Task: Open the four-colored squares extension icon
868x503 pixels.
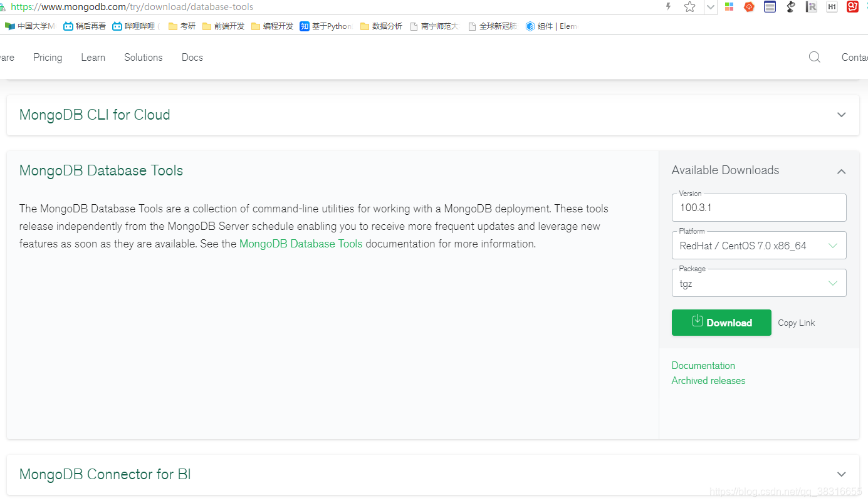Action: 729,7
